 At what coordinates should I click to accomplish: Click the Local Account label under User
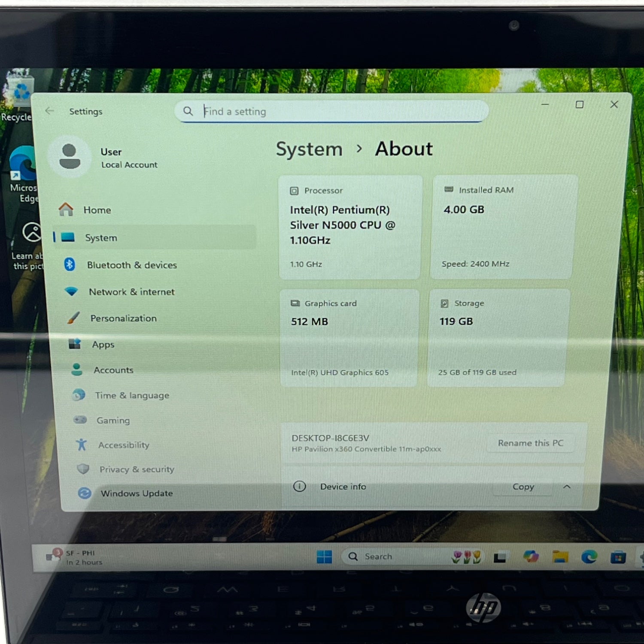129,164
